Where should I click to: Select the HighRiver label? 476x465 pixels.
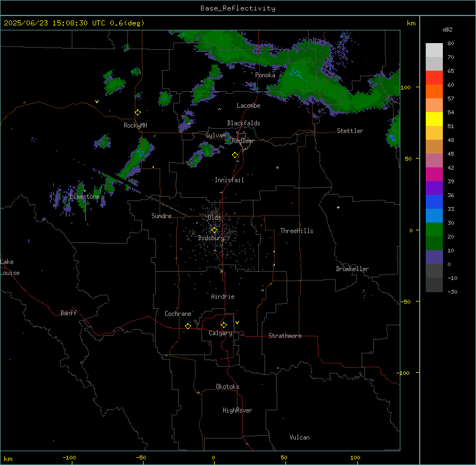[237, 410]
